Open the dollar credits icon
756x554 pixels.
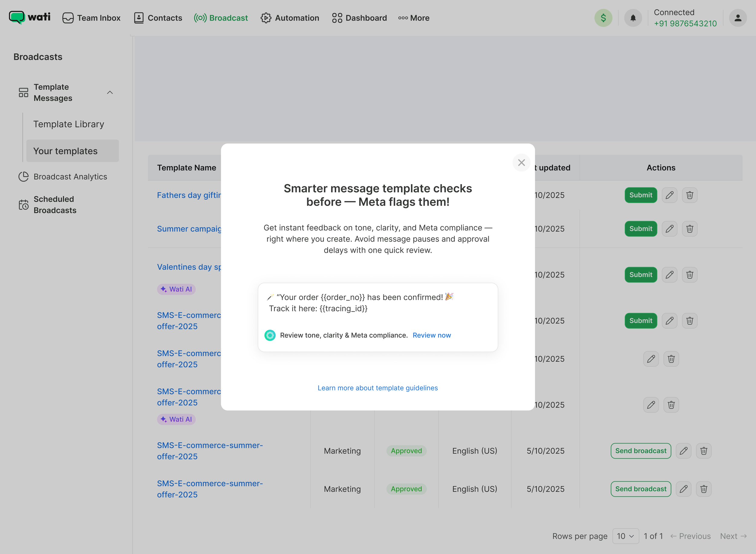(x=603, y=18)
